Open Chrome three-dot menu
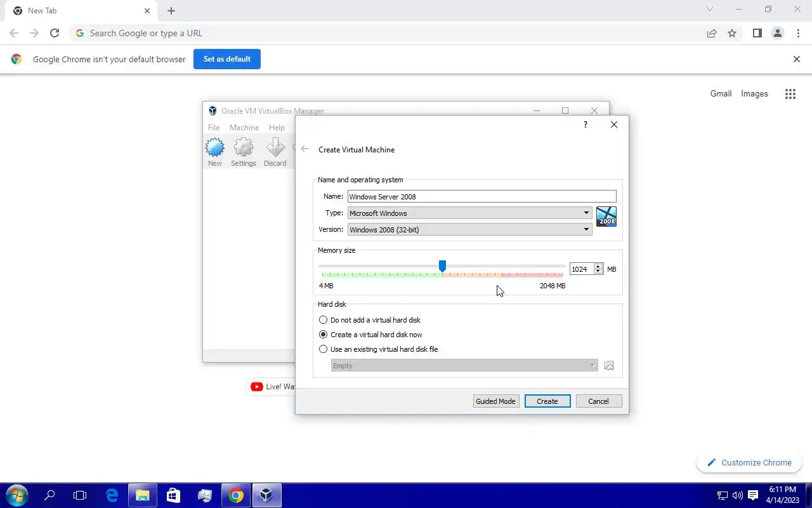The image size is (812, 508). 798,33
